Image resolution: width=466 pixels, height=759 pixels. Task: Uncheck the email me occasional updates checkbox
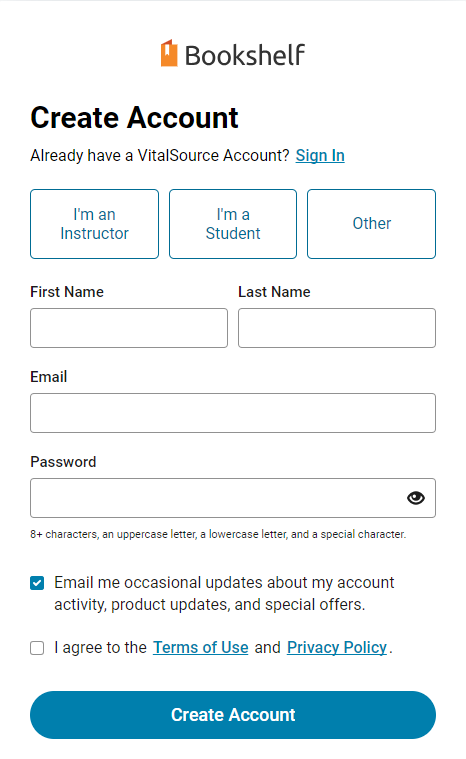[37, 583]
